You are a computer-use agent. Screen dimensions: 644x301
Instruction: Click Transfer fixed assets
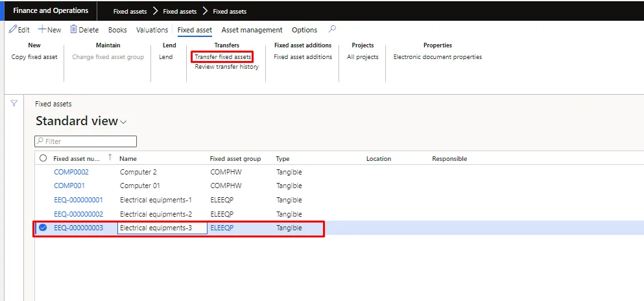pos(222,57)
